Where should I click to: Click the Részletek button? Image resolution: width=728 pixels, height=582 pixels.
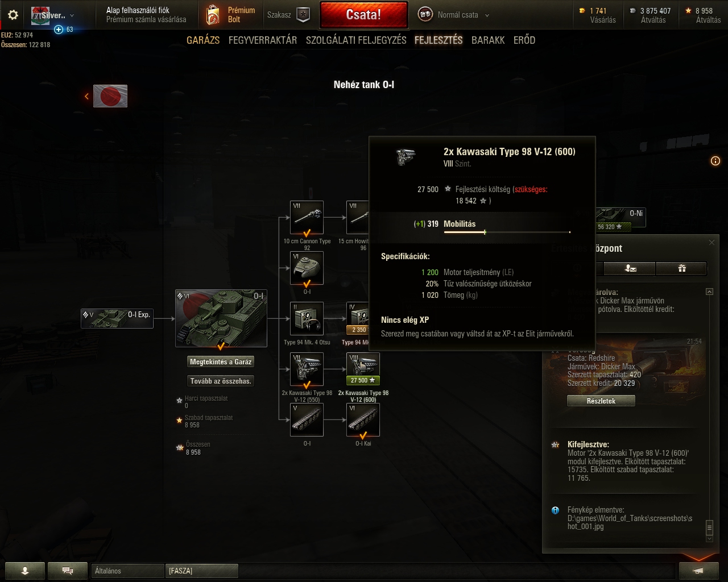click(601, 401)
